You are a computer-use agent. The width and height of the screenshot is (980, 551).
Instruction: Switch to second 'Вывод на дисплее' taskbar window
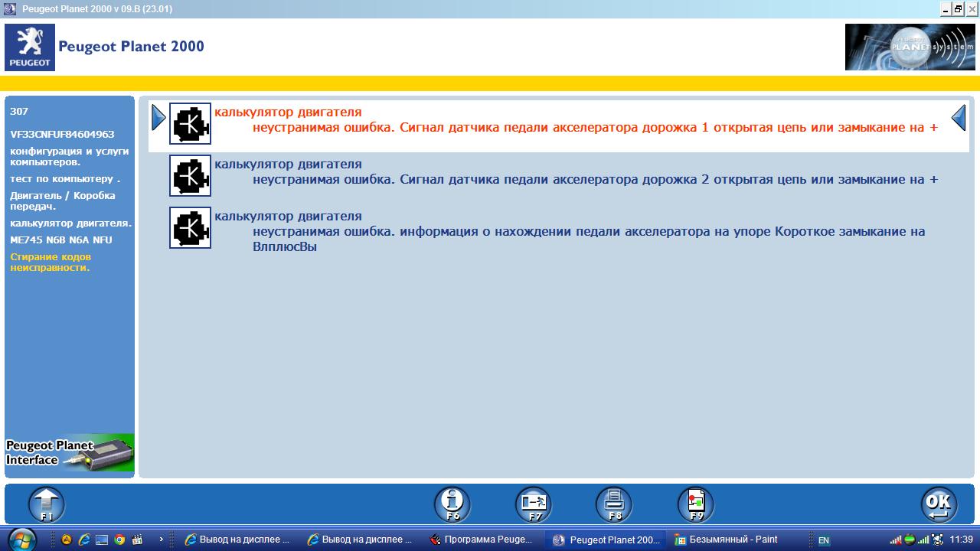(361, 540)
